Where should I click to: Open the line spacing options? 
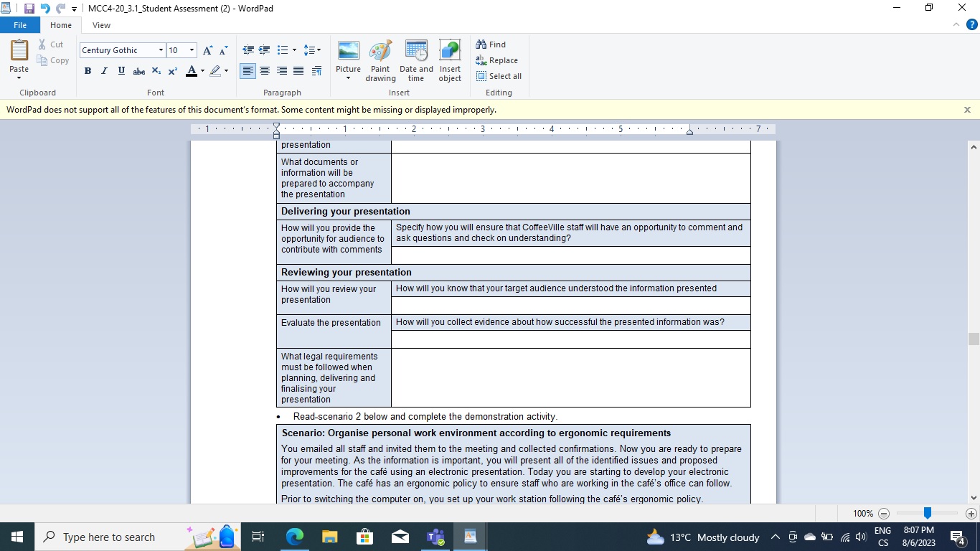(x=313, y=50)
